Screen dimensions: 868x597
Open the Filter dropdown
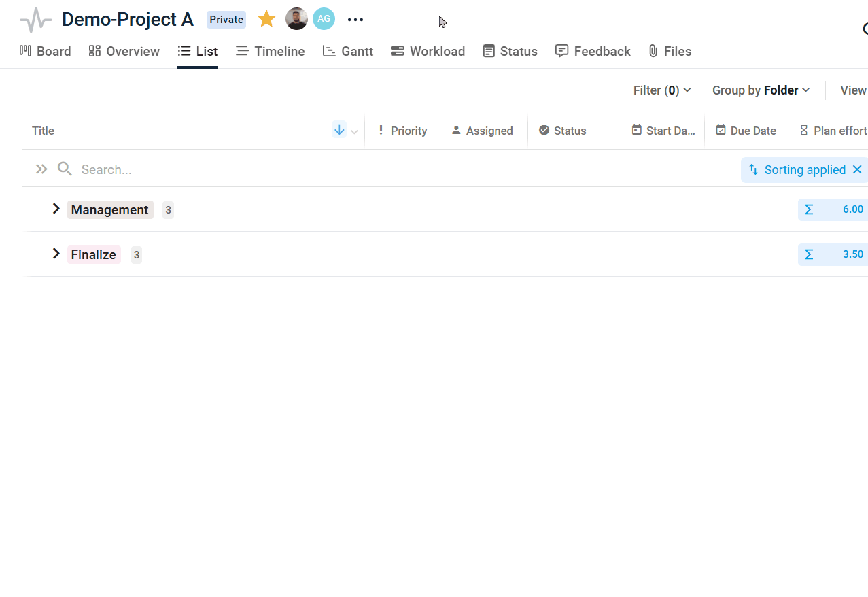tap(662, 90)
